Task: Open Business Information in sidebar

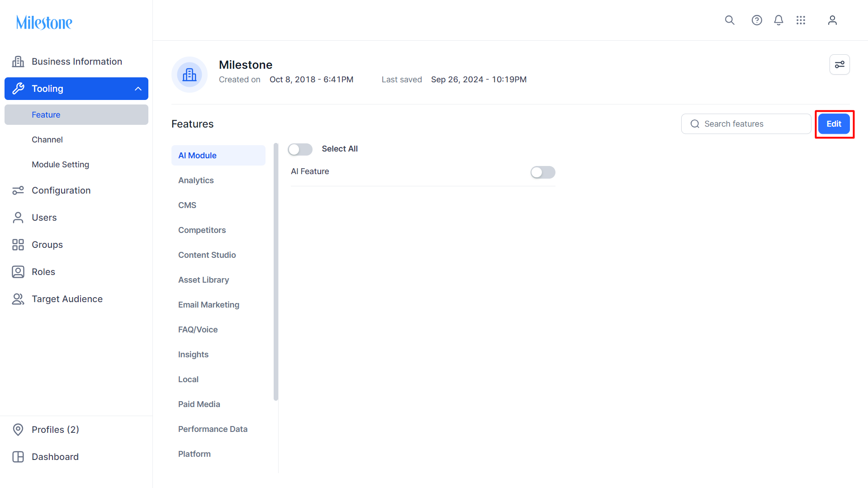Action: pyautogui.click(x=76, y=62)
